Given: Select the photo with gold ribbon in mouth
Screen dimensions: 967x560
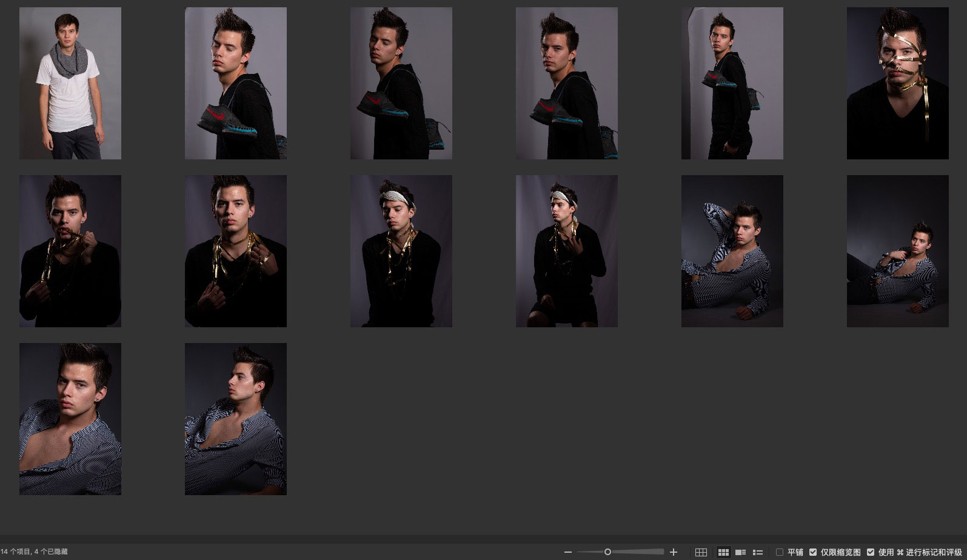Looking at the screenshot, I should pos(70,251).
